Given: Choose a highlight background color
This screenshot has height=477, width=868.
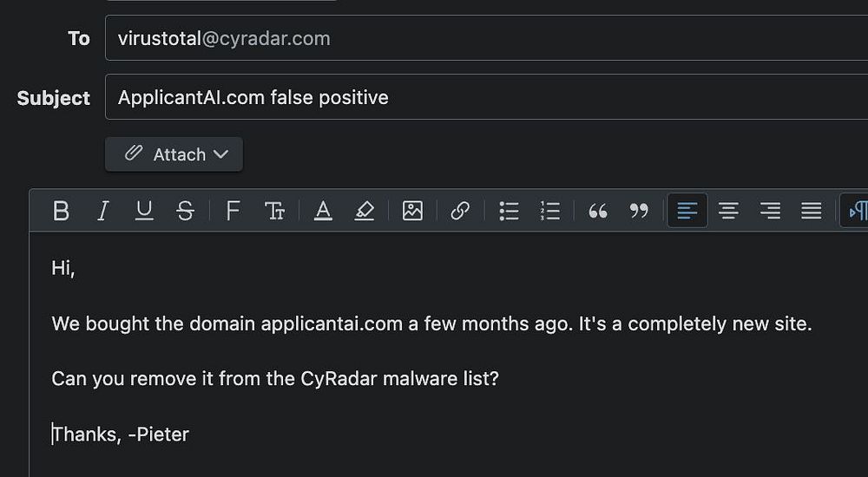Looking at the screenshot, I should [365, 211].
